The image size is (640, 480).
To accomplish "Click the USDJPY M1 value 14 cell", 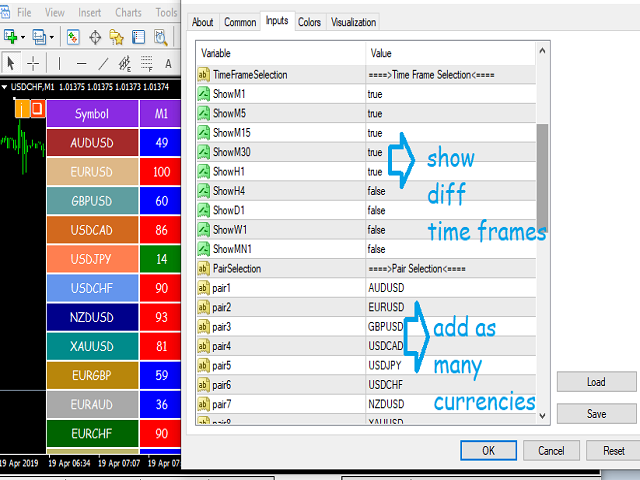I will coord(160,259).
